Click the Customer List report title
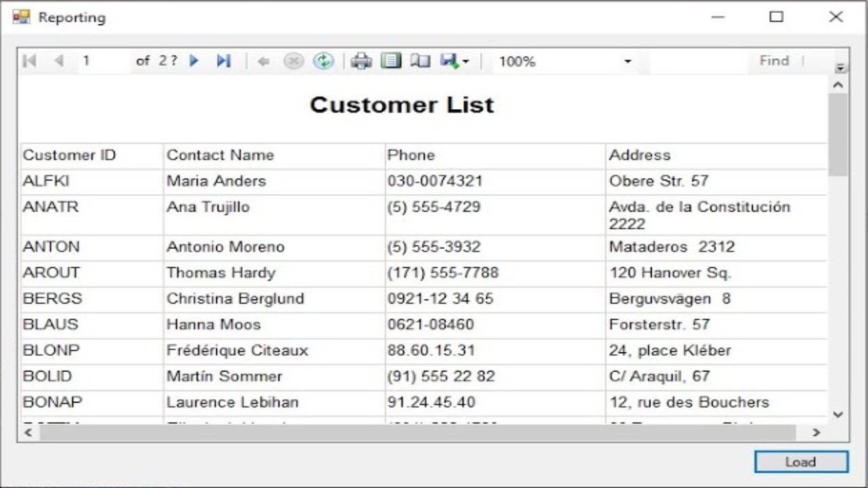 pos(402,104)
